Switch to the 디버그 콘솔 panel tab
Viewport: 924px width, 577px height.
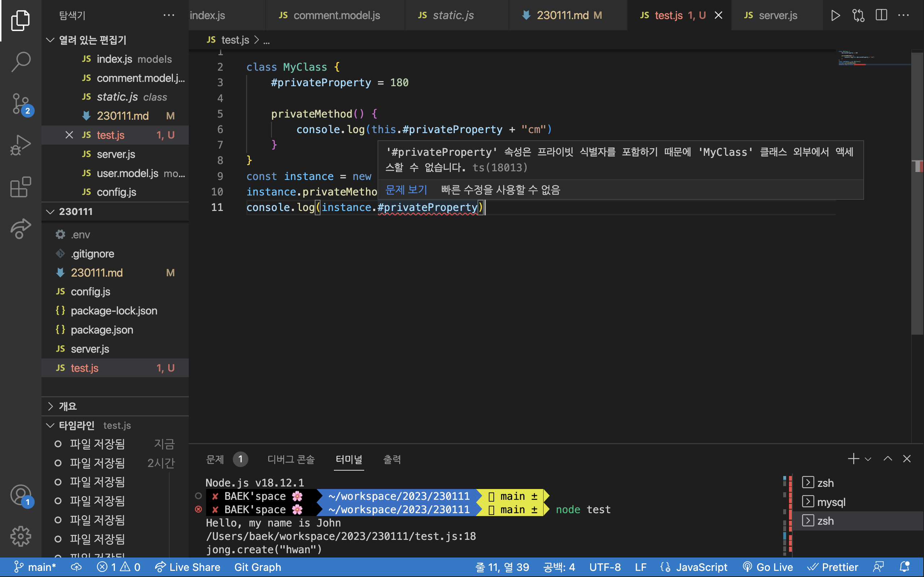tap(291, 459)
